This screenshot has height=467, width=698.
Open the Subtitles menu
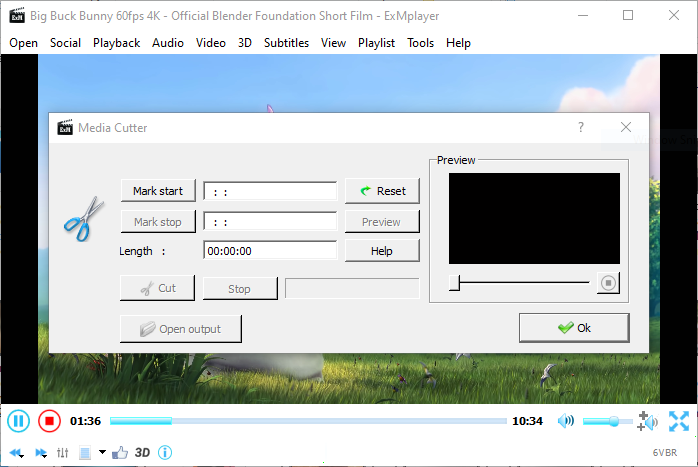(x=286, y=43)
